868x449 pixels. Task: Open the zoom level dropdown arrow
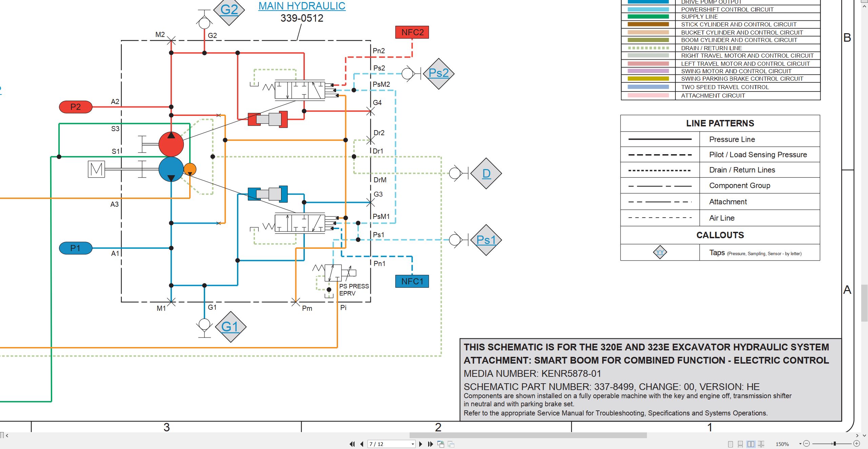800,444
